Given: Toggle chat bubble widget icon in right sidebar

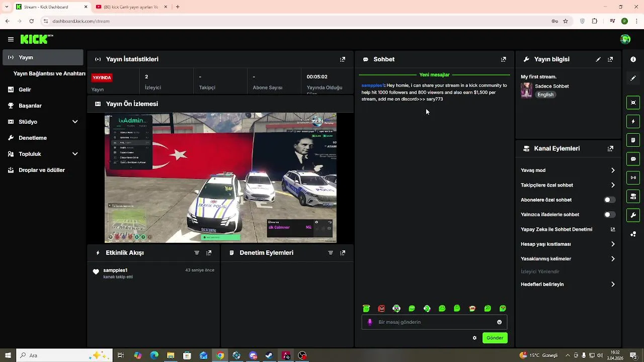Looking at the screenshot, I should coord(633,159).
